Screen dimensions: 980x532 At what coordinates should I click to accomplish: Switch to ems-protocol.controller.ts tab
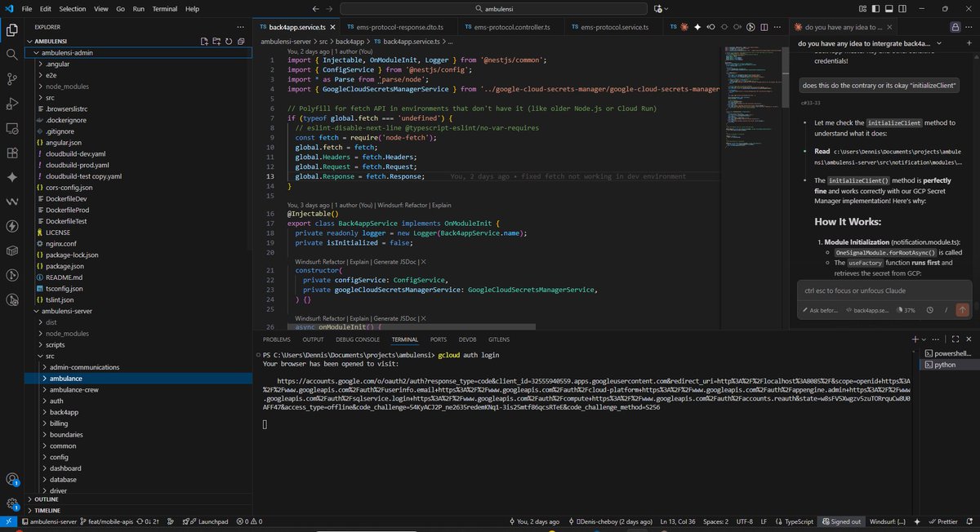(x=511, y=26)
